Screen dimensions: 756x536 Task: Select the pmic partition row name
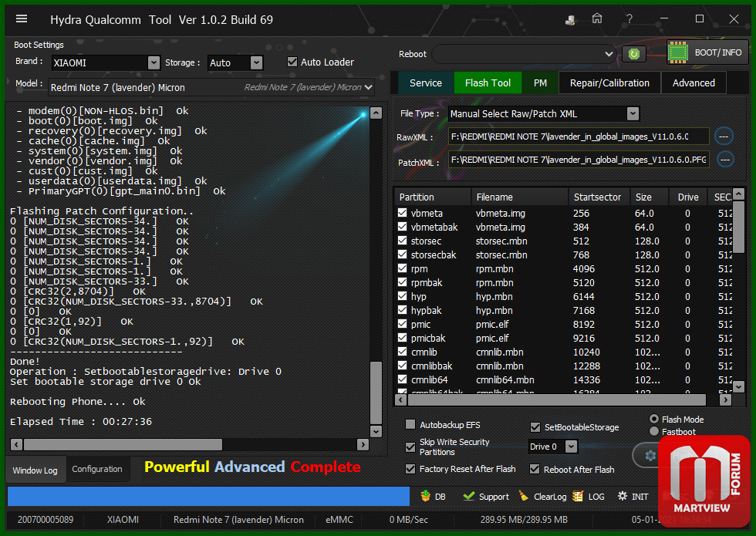(421, 325)
